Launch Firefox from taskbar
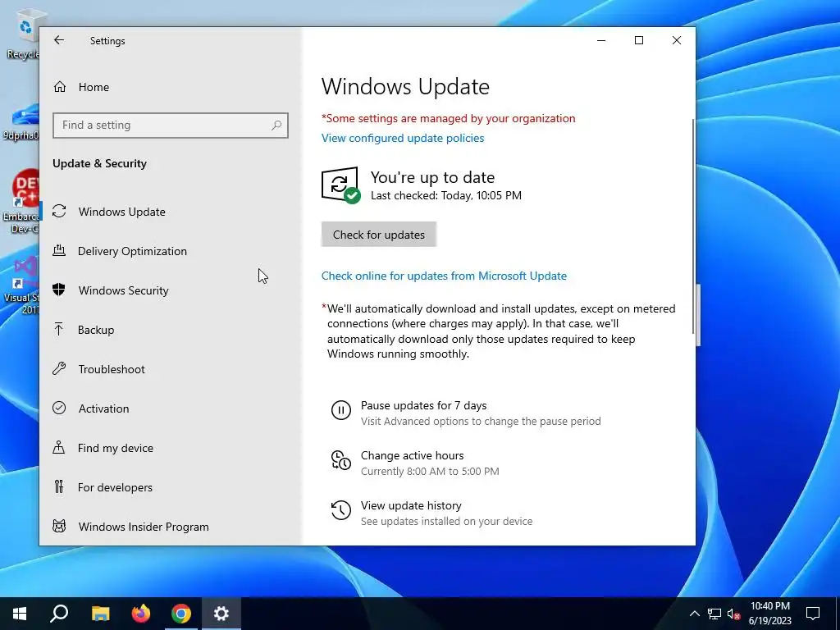Image resolution: width=840 pixels, height=630 pixels. pyautogui.click(x=141, y=614)
